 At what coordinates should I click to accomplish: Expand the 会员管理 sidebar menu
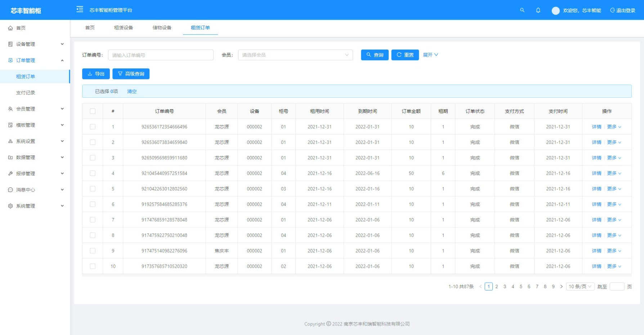point(35,109)
